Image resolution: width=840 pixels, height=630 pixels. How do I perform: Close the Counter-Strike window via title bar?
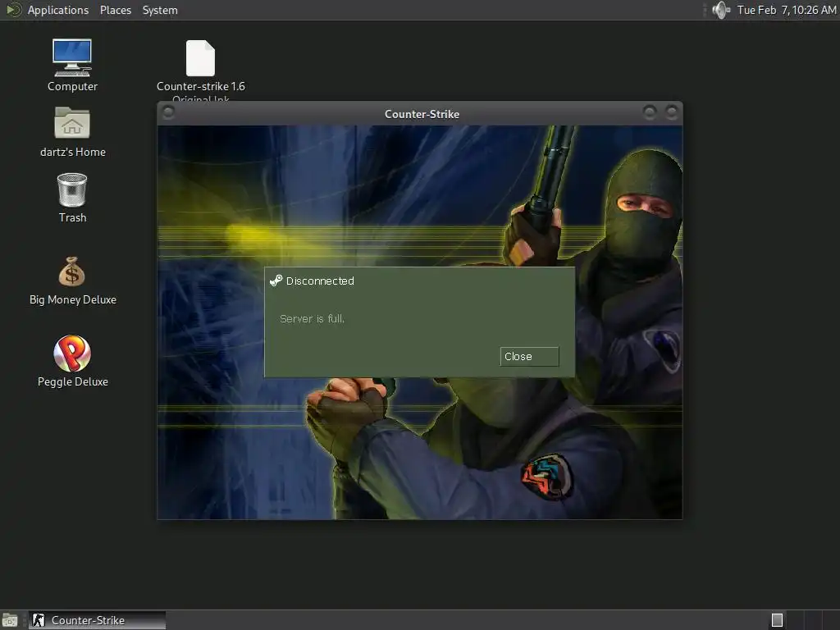[x=671, y=112]
